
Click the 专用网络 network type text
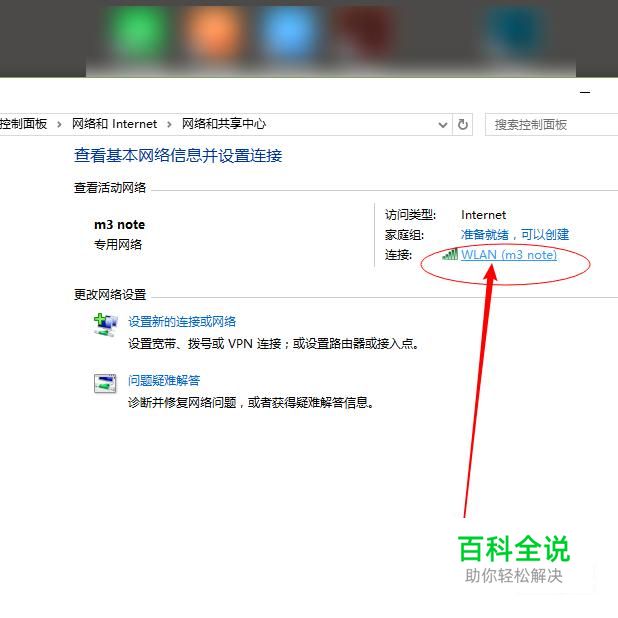tap(118, 244)
